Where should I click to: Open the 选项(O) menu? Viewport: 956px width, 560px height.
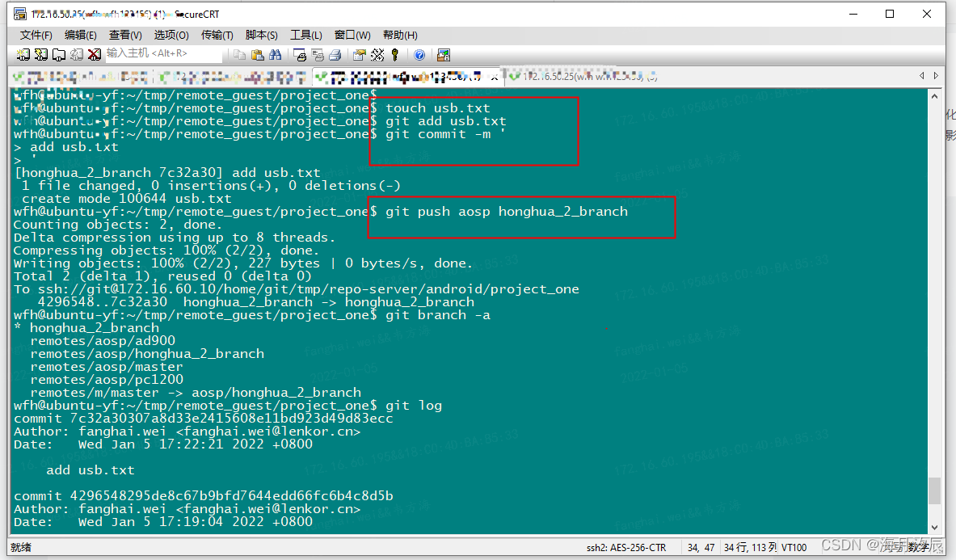click(x=171, y=35)
